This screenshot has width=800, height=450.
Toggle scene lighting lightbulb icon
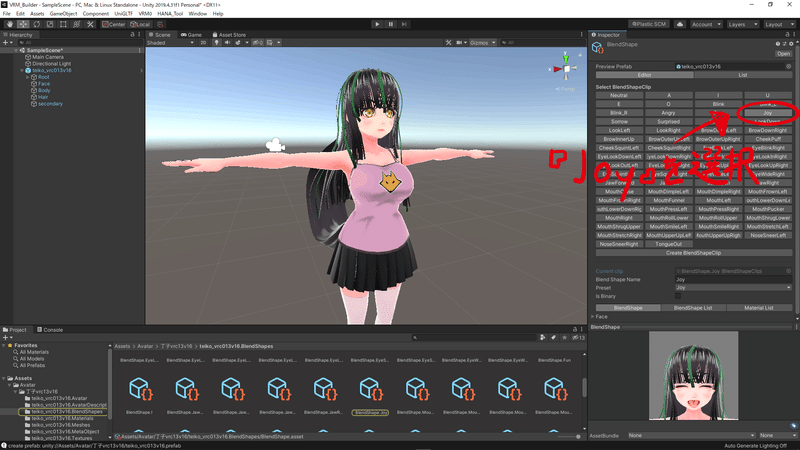[x=216, y=43]
